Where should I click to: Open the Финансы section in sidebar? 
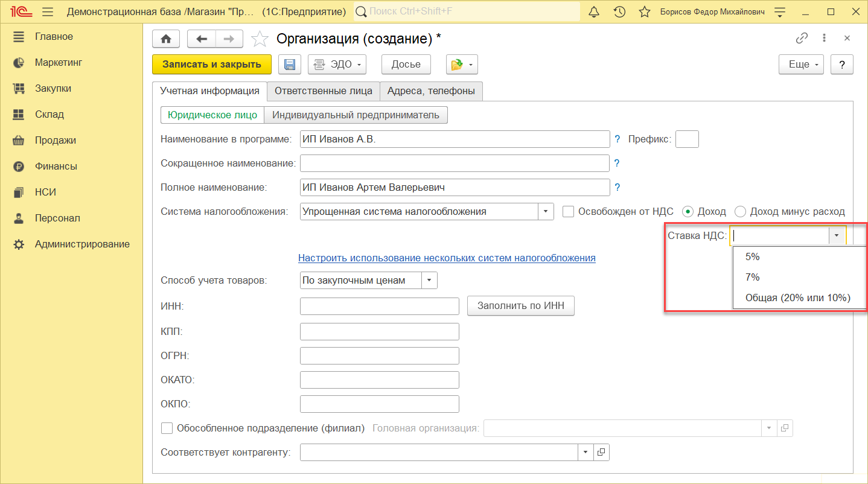(x=56, y=166)
